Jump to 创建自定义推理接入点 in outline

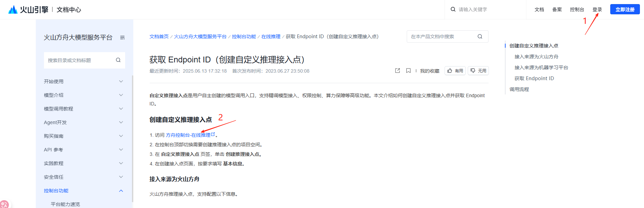point(534,46)
